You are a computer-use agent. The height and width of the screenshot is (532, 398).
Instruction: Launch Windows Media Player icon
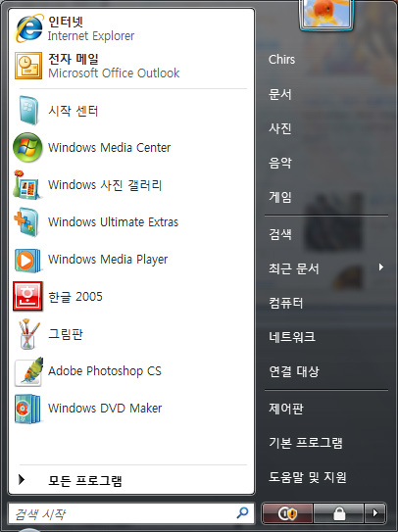coord(27,260)
